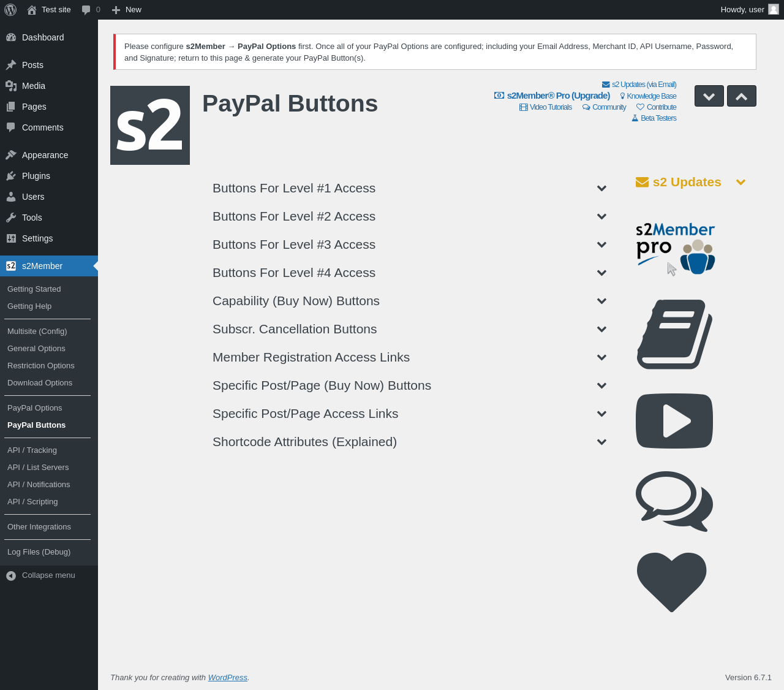Open API / Tracking submenu item
Viewport: 784px width, 690px height.
click(x=49, y=450)
